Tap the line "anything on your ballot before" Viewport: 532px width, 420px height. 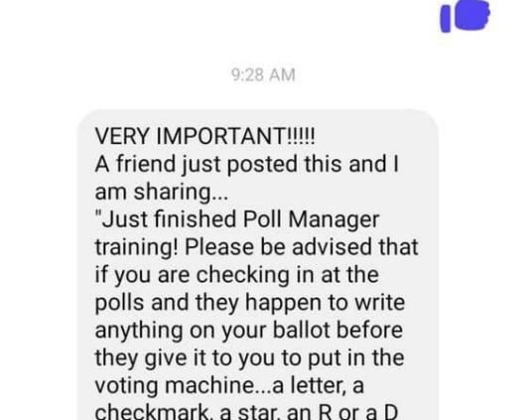click(x=249, y=331)
